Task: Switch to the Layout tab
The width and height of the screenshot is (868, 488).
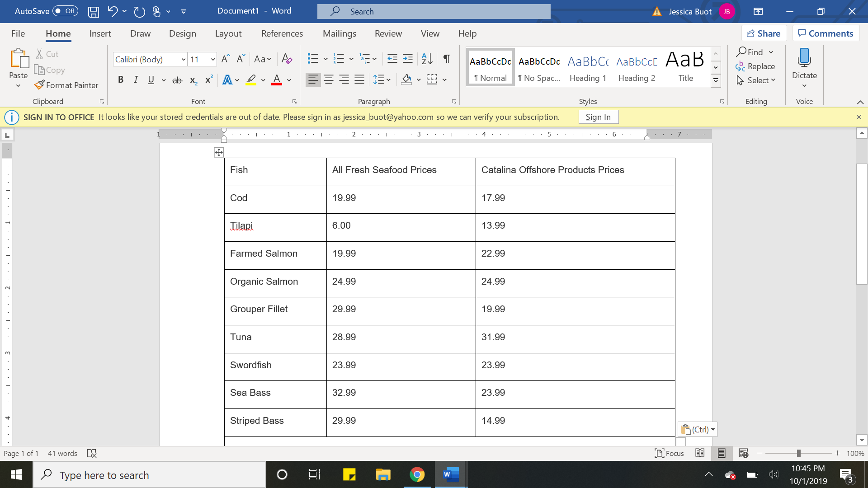Action: (228, 33)
